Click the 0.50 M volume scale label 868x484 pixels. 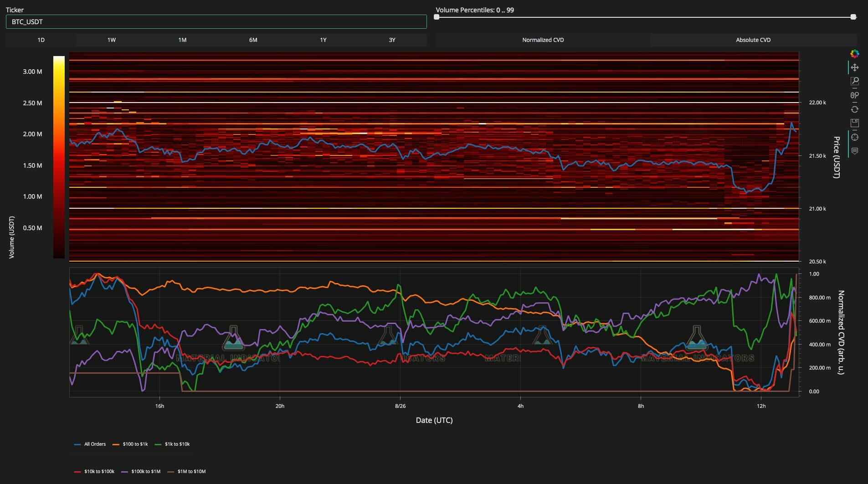tap(32, 228)
